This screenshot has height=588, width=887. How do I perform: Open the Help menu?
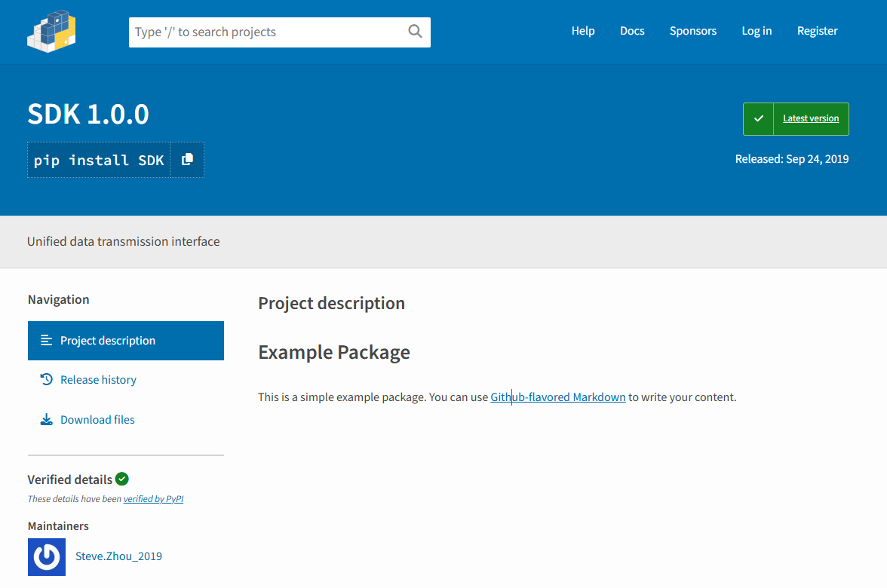point(583,31)
